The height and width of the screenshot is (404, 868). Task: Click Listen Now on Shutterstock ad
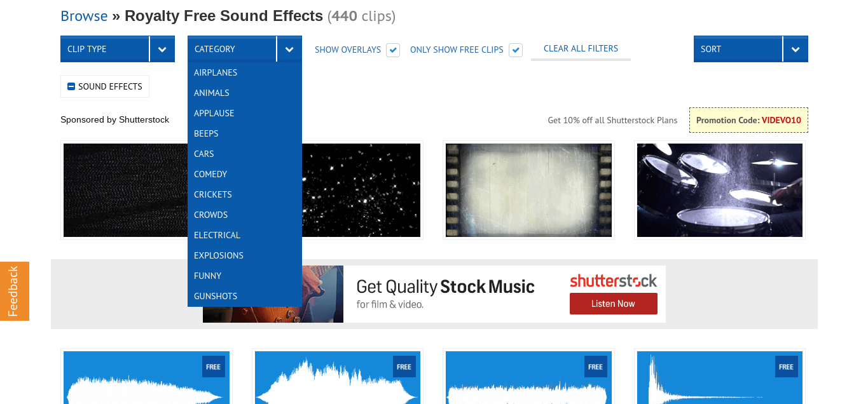pos(613,304)
